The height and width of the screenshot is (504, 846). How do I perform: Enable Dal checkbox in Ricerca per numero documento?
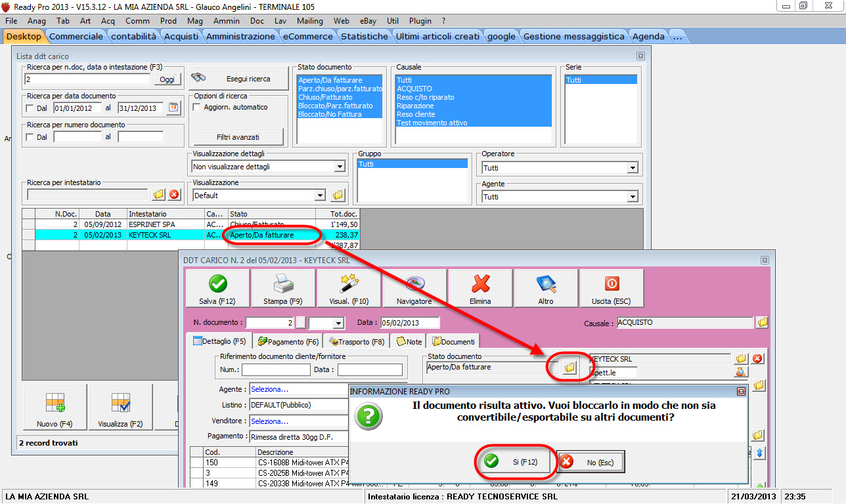(30, 137)
